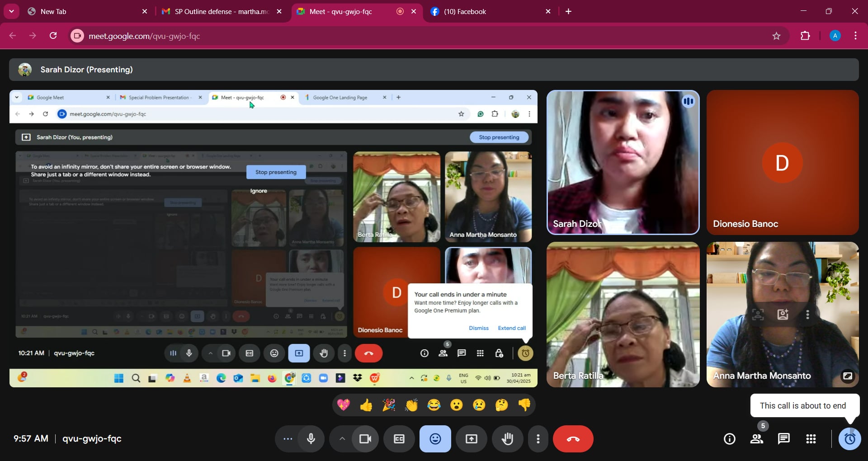Screen dimensions: 868x461
Task: Turn off the camera in bottom toolbar
Action: pos(365,439)
